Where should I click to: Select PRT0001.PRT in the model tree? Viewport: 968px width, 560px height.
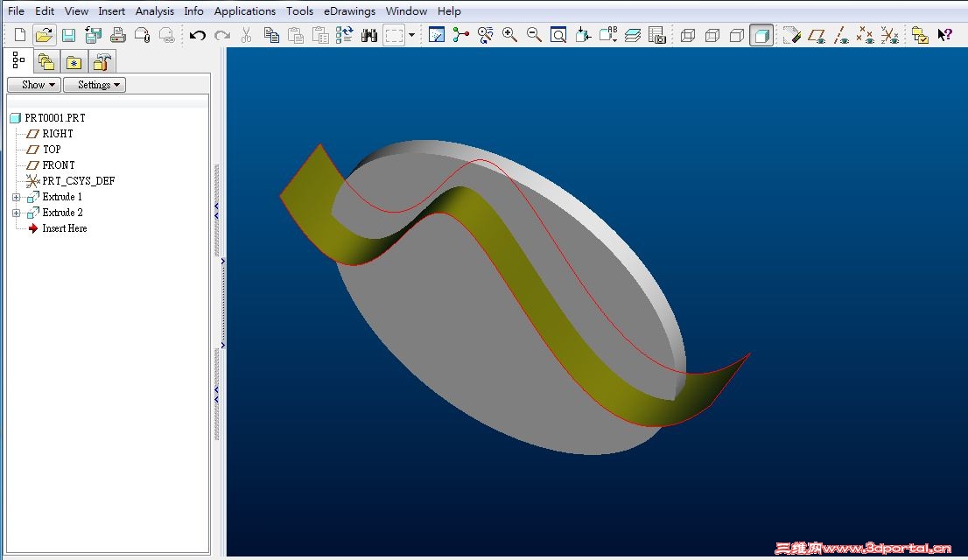pos(55,118)
